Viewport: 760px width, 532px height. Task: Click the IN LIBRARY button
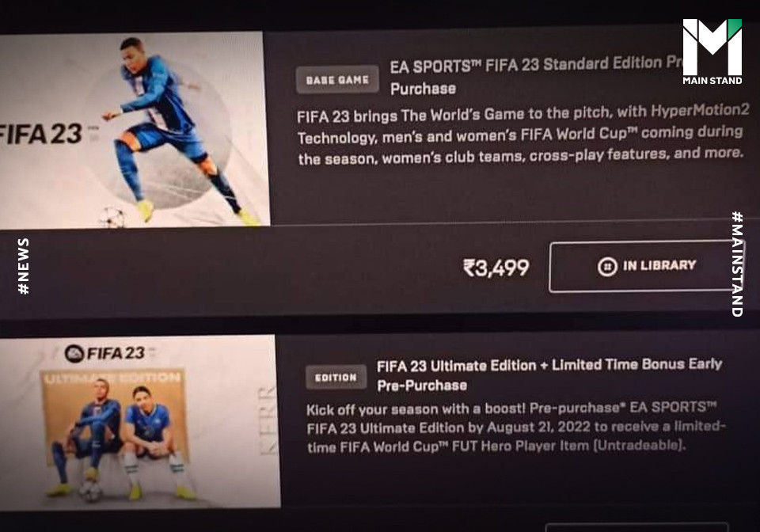click(646, 266)
